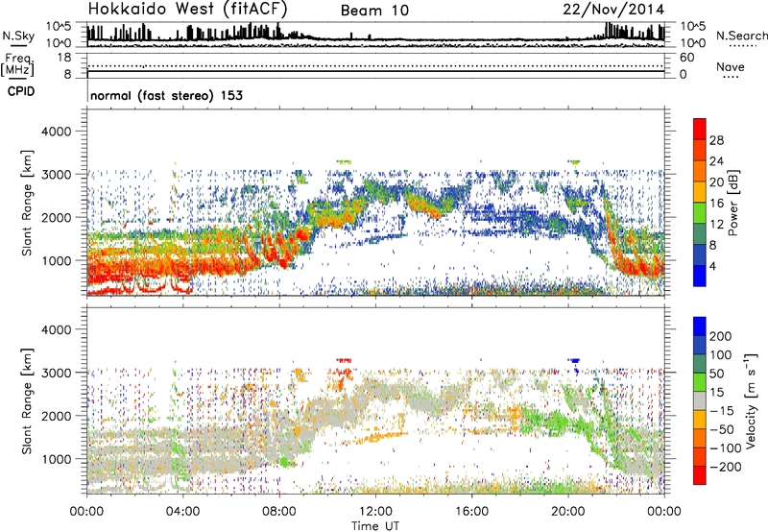The width and height of the screenshot is (768, 532).
Task: Click the yellow segment of power colorbar
Action: tap(700, 191)
